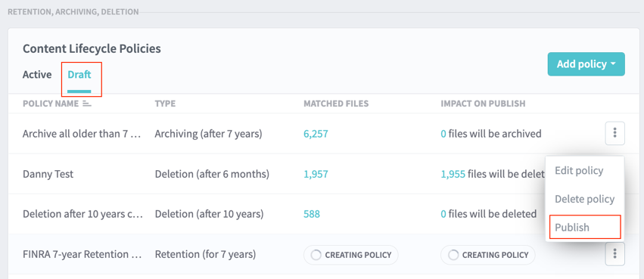Screen dimensions: 644x279
Task: Open the Add policy dropdown
Action: [x=586, y=64]
